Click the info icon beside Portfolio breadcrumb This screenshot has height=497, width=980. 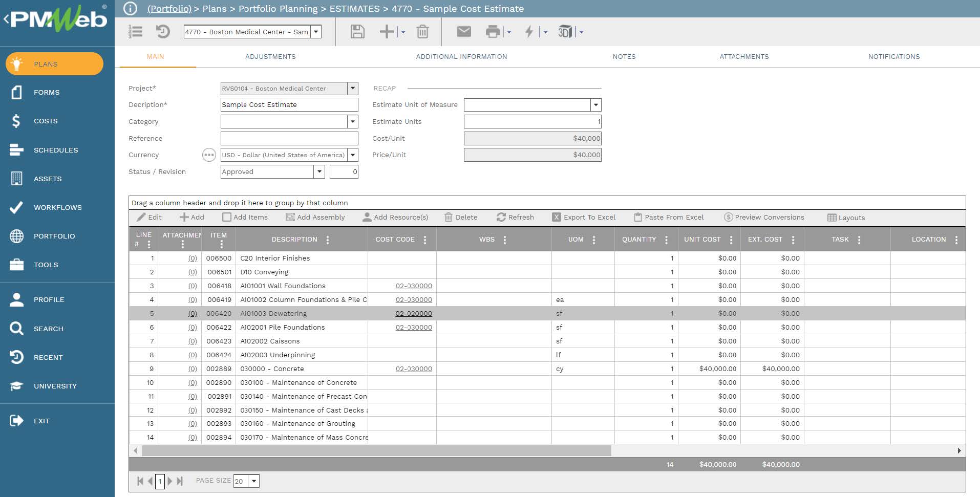[131, 8]
